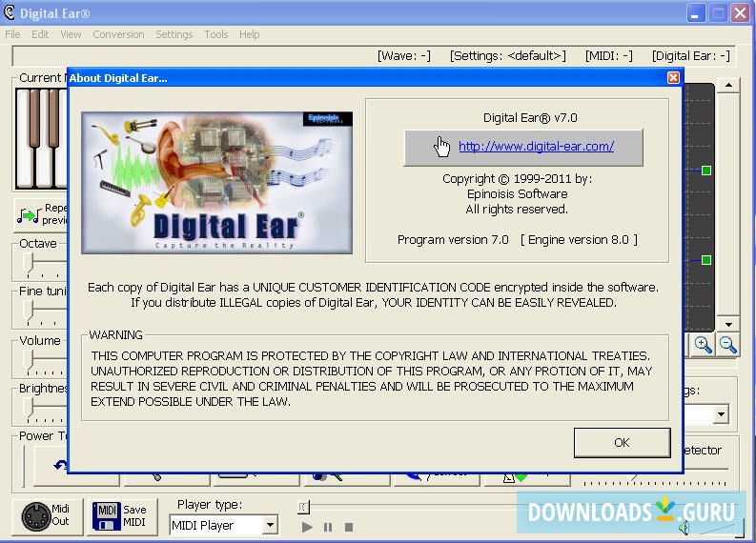Click the '[MIDI: -]' status text
The image size is (756, 543).
pos(609,56)
